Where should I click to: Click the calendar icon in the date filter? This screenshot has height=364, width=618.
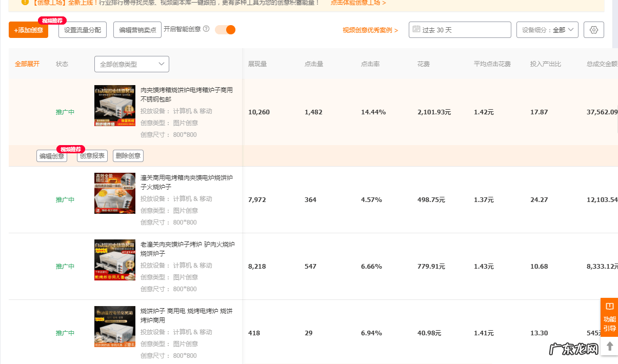(x=416, y=30)
